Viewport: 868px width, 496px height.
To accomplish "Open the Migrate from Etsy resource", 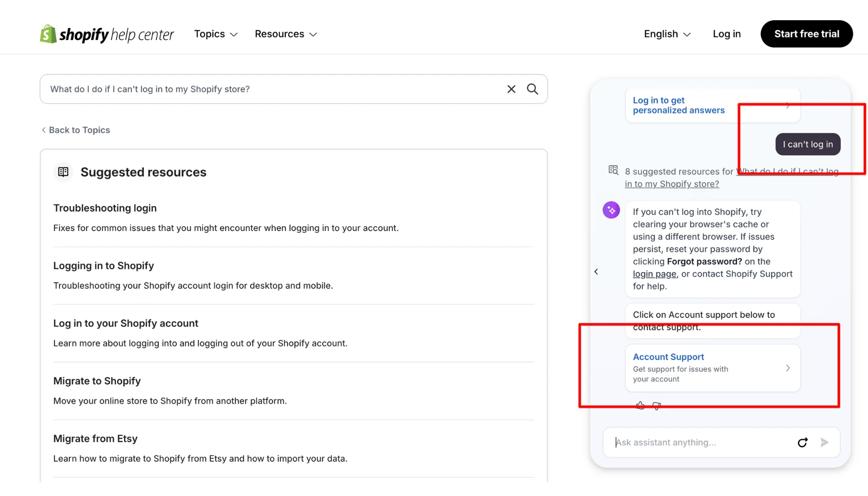I will [95, 439].
